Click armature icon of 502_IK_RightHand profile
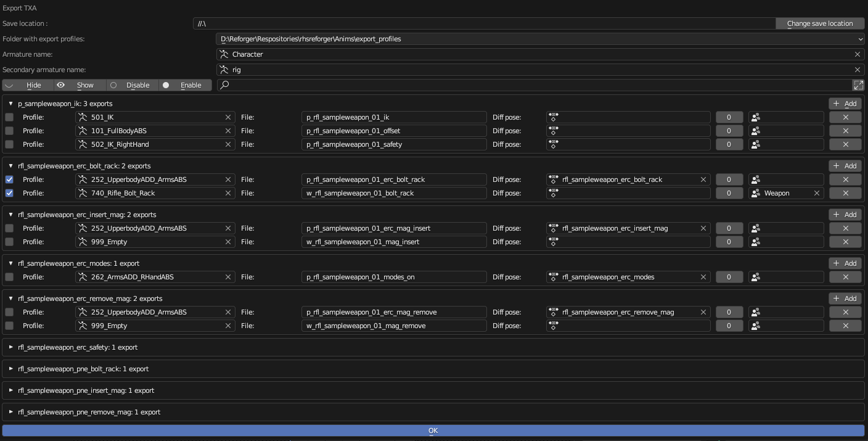868x441 pixels. [83, 144]
